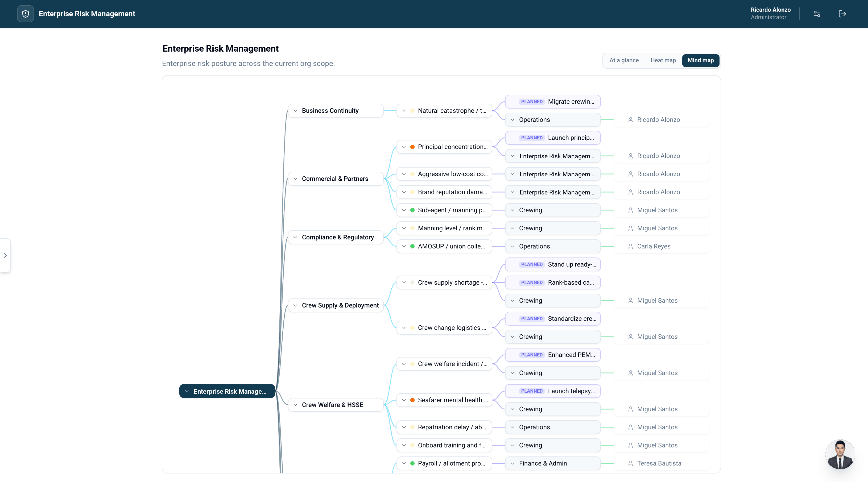This screenshot has width=868, height=482.
Task: Open planned action Launch princip...
Action: 553,138
